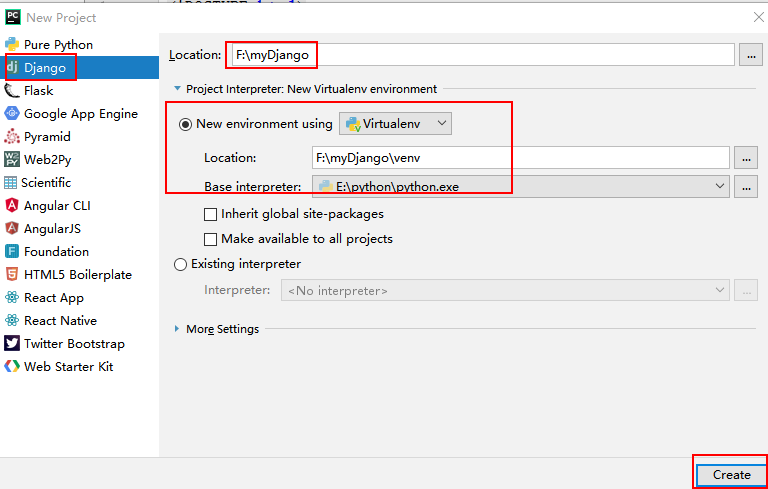Open the Base interpreter dropdown
Screen dimensions: 768x489
click(521, 186)
